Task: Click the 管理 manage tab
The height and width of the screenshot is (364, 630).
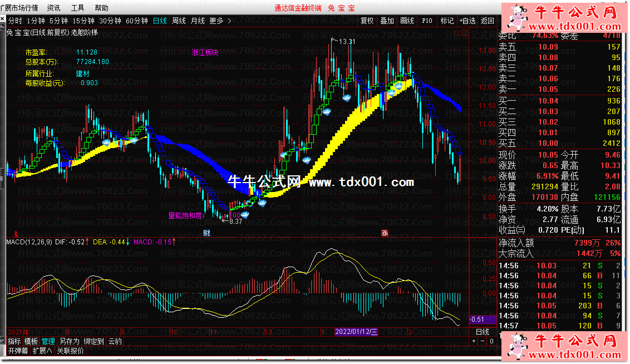Action: click(x=48, y=341)
